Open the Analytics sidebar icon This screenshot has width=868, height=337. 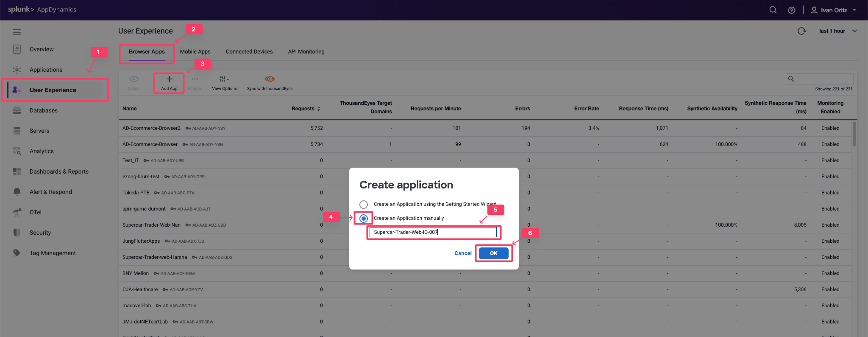tap(17, 151)
